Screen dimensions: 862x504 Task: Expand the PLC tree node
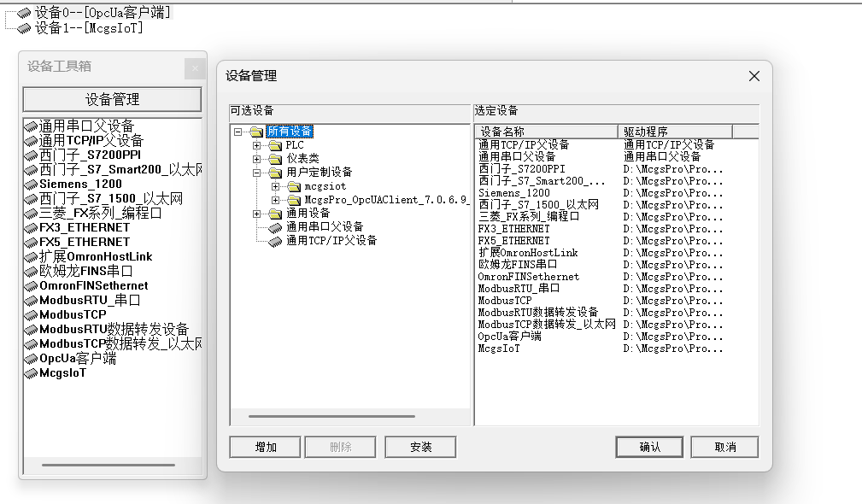click(x=256, y=146)
